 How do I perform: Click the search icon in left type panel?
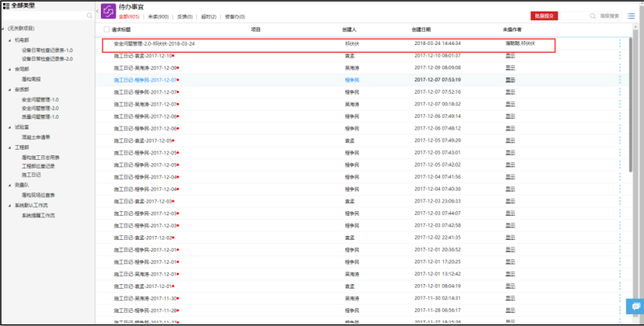coord(89,16)
